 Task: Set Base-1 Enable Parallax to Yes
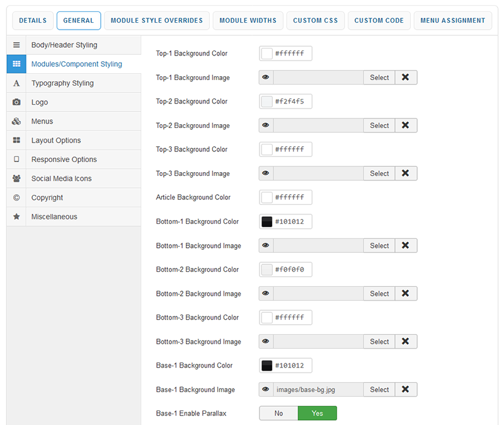317,413
